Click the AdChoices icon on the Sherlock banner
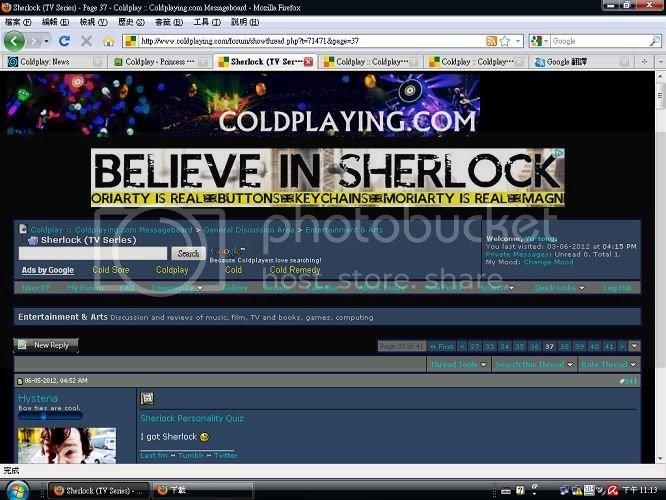Viewport: 666px width, 500px height. point(559,153)
